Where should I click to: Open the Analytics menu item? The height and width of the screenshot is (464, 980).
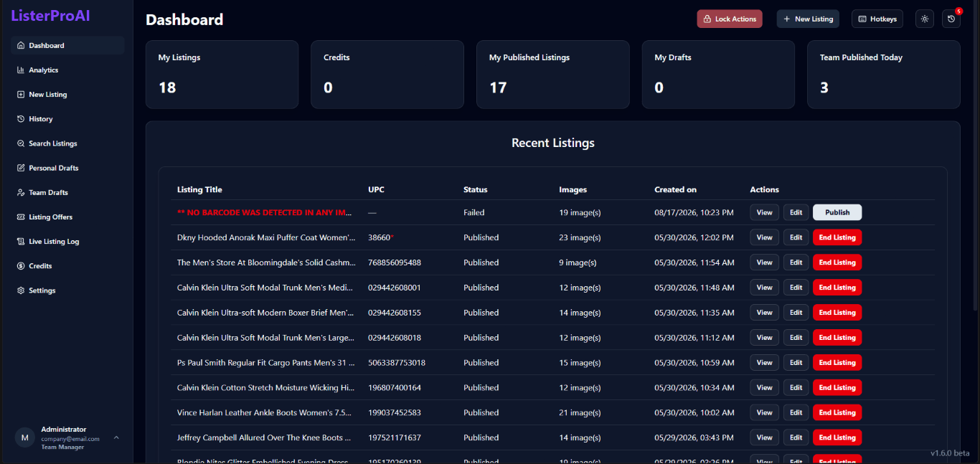pyautogui.click(x=67, y=70)
